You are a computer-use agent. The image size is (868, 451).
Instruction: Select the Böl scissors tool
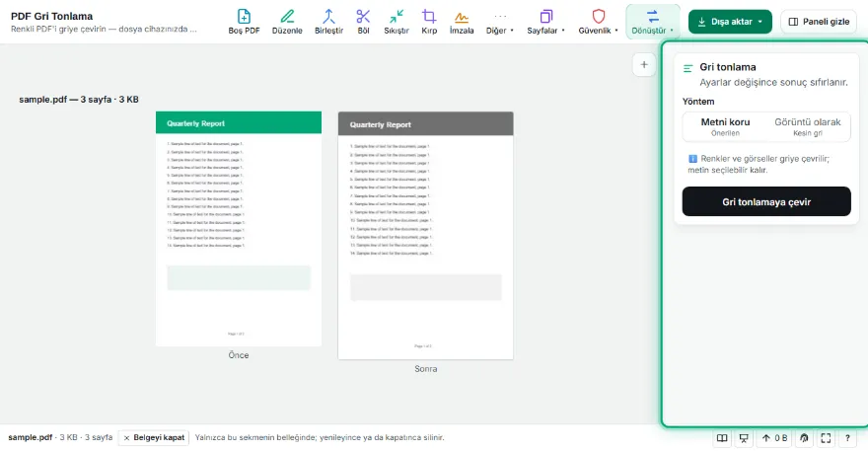click(363, 22)
